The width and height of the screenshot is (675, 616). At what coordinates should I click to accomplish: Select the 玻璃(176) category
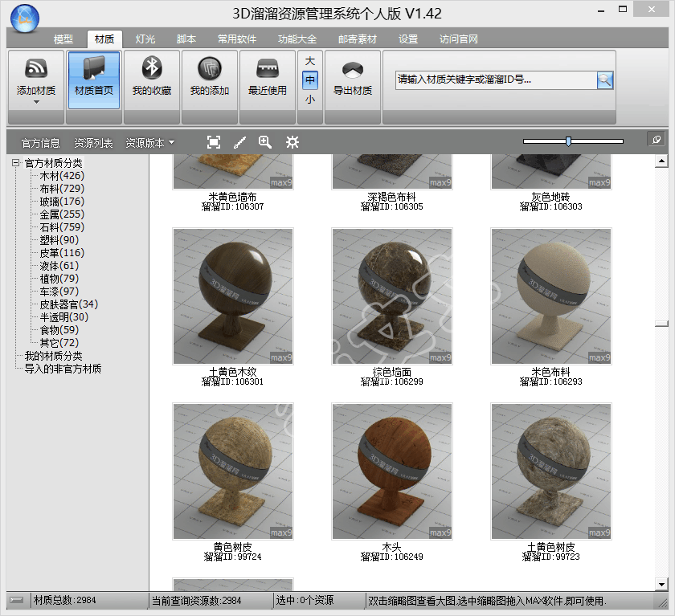62,202
